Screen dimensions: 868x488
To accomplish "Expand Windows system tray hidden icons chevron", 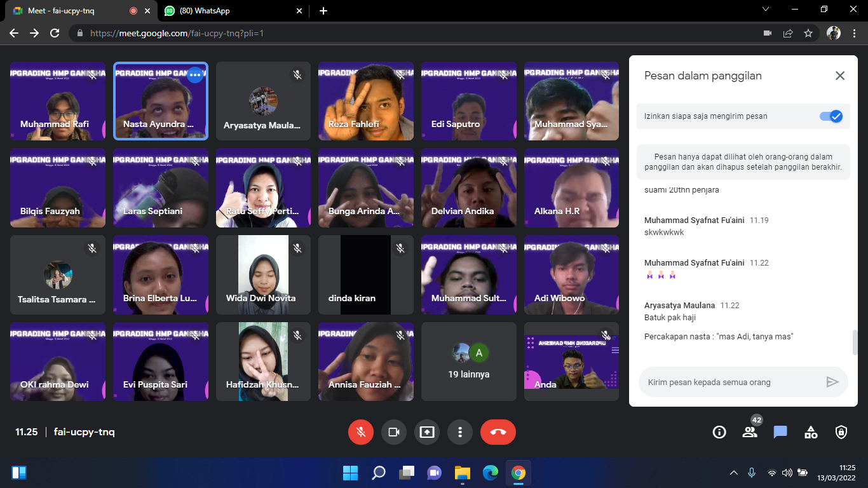I will point(734,473).
